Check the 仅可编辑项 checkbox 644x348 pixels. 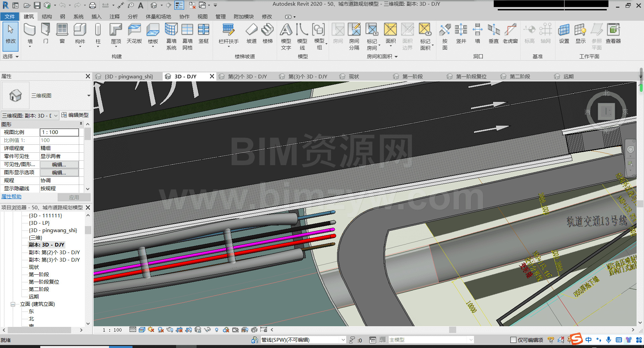point(513,340)
